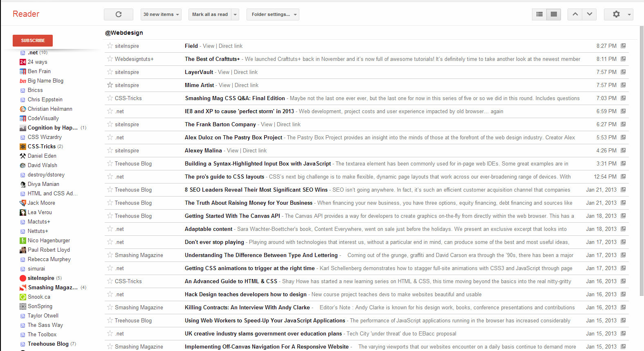
Task: Select Taylor Otwell feed in sidebar
Action: (x=43, y=315)
